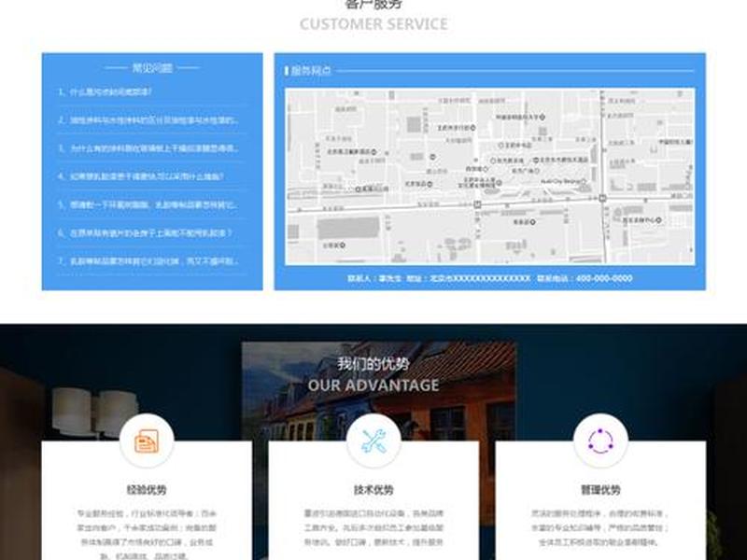
Task: Click the Audi City Beijing map label
Action: pyautogui.click(x=562, y=181)
